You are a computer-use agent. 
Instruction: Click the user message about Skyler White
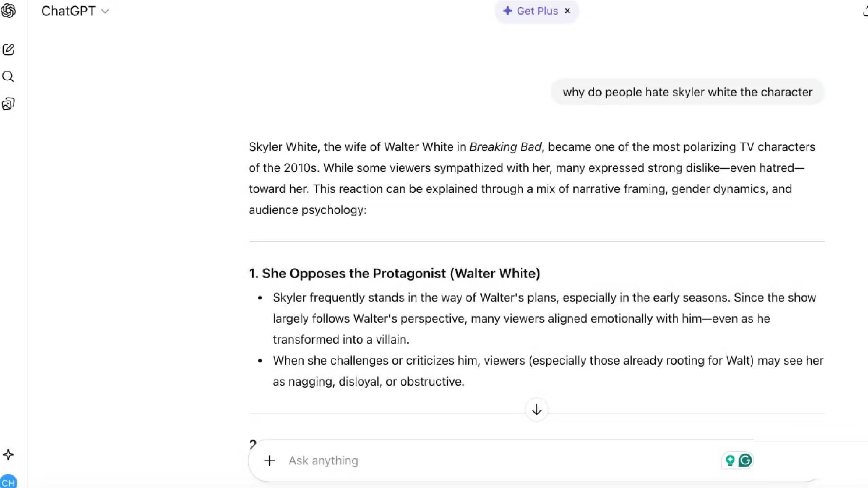[x=688, y=92]
